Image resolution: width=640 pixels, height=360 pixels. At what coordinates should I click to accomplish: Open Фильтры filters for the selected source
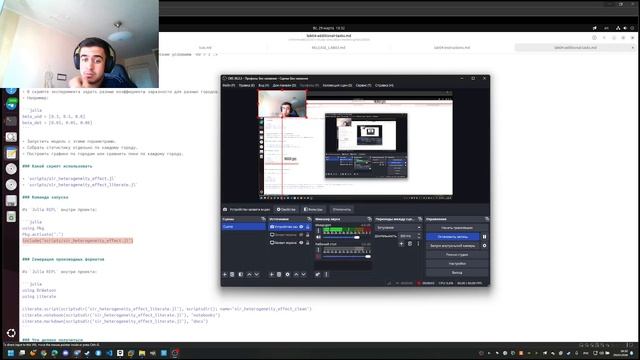coord(313,209)
